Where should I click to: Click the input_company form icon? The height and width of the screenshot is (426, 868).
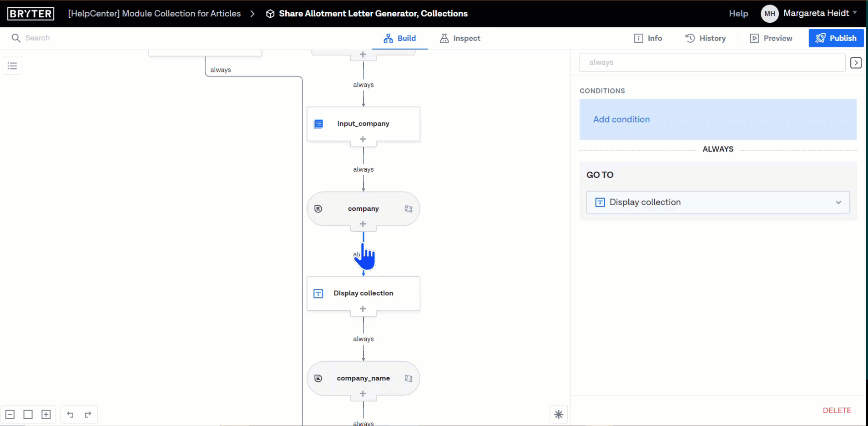[x=318, y=124]
